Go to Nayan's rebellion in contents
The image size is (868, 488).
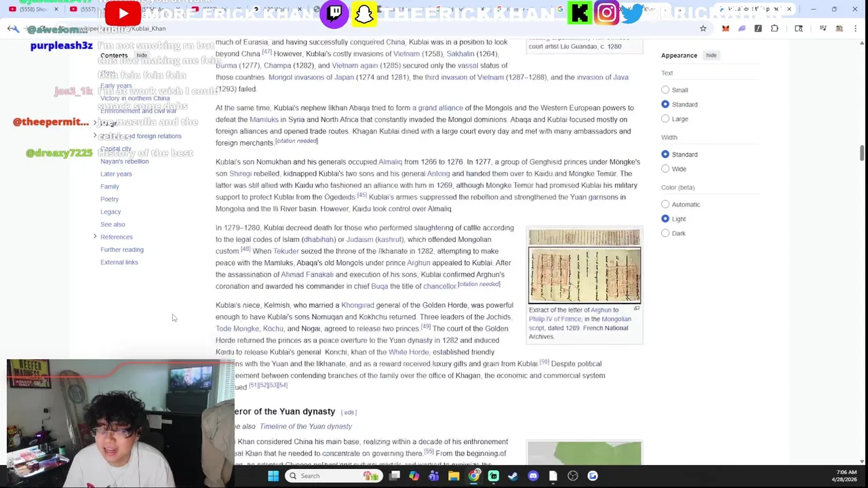click(124, 161)
